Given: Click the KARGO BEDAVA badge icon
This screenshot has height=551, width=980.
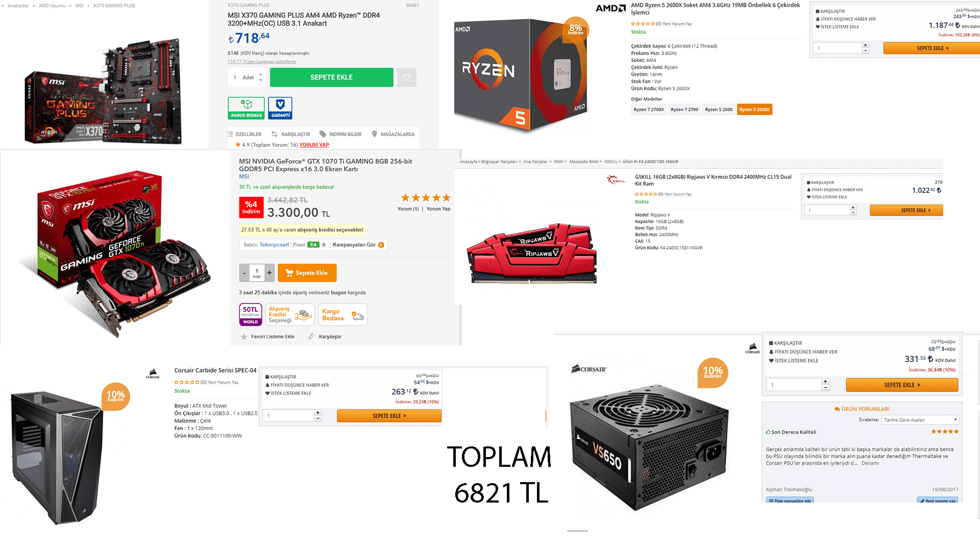Looking at the screenshot, I should coord(246,108).
